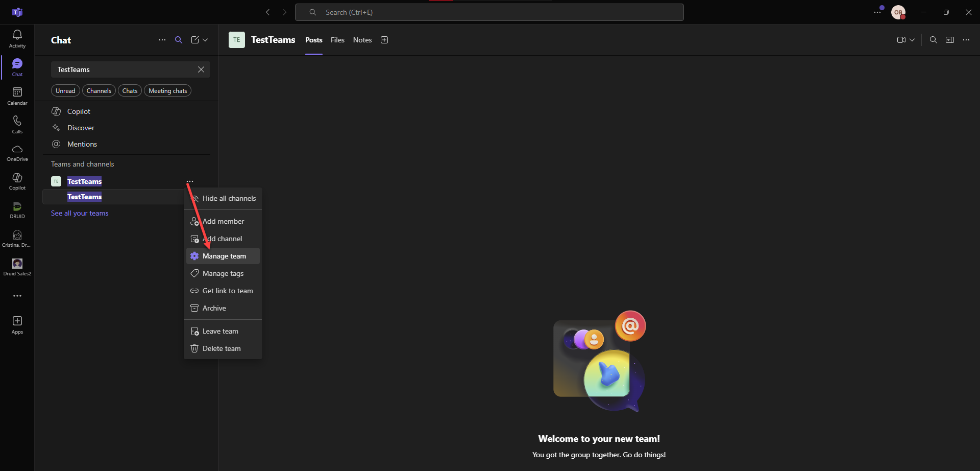Screen dimensions: 980x471
Task: Open See all your teams link
Action: pos(80,213)
